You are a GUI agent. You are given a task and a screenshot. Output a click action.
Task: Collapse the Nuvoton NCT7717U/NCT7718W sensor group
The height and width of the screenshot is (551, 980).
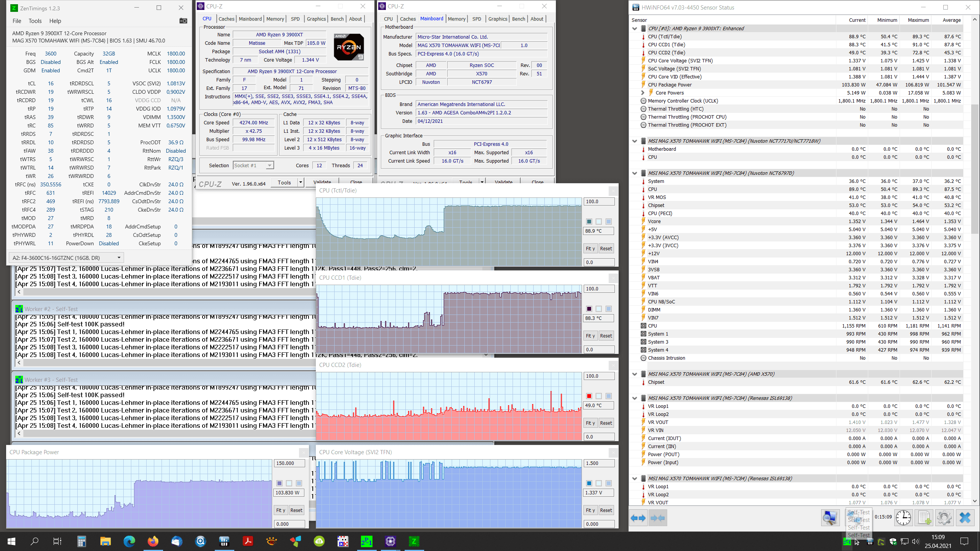635,141
